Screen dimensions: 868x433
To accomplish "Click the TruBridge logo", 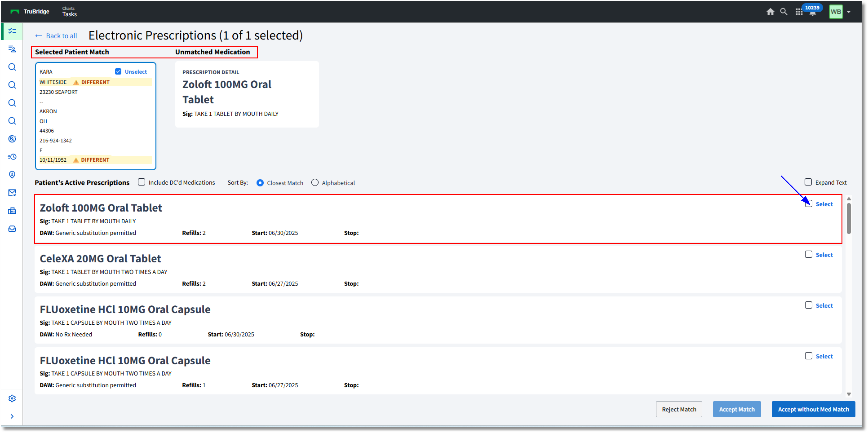I will (x=30, y=12).
